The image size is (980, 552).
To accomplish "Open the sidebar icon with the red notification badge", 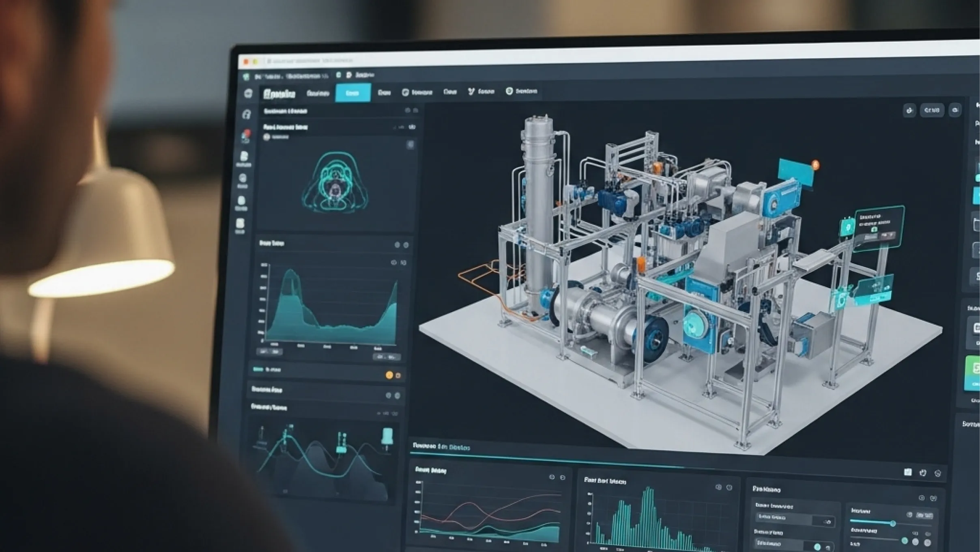I will coord(245,137).
